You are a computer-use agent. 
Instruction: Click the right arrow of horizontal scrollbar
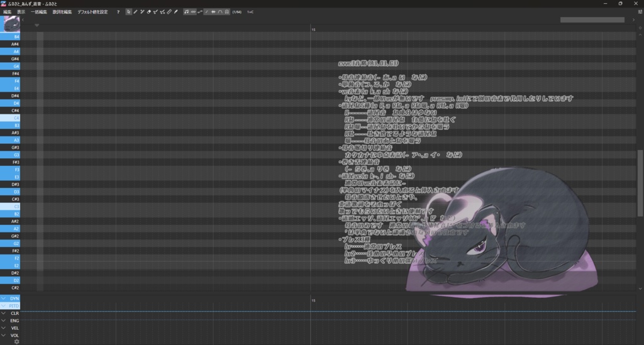(633, 19)
